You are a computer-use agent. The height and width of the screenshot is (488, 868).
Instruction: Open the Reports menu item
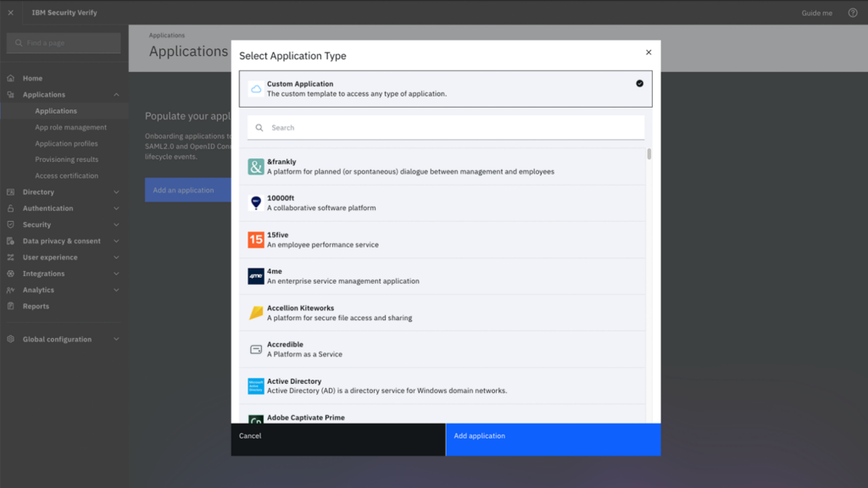34,306
